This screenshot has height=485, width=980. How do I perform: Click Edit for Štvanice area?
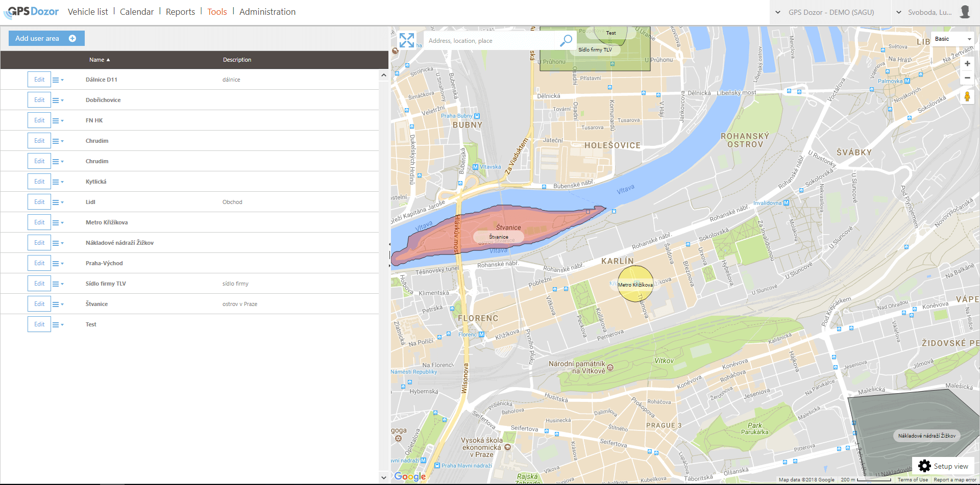[39, 304]
